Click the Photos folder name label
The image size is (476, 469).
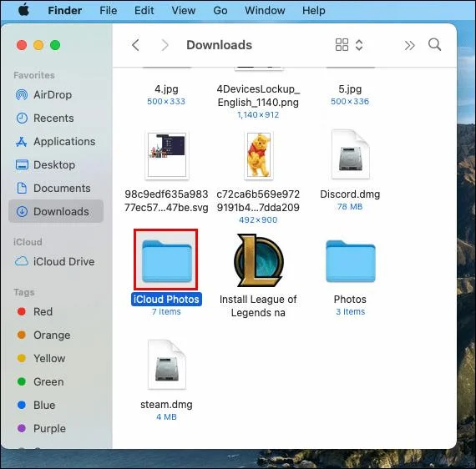350,300
